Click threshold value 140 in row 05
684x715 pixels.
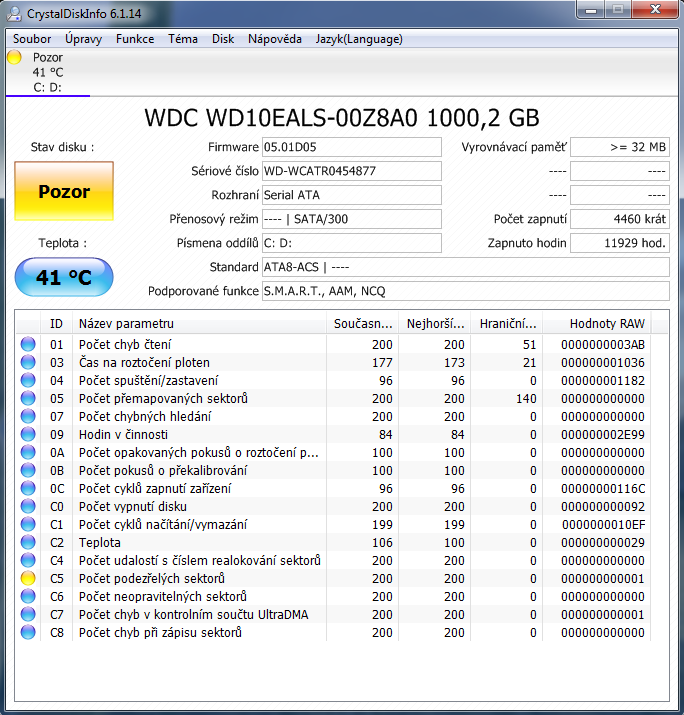[x=526, y=399]
